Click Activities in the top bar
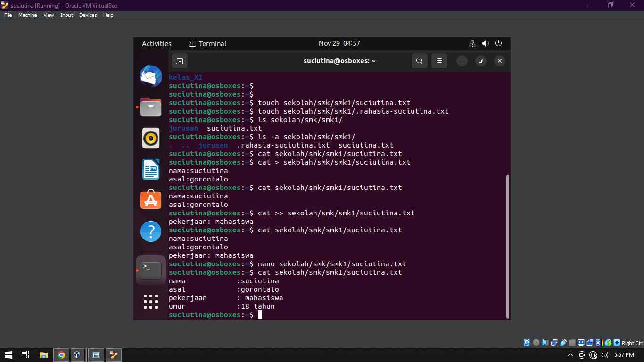Screen dimensions: 644x362 tap(157, 43)
